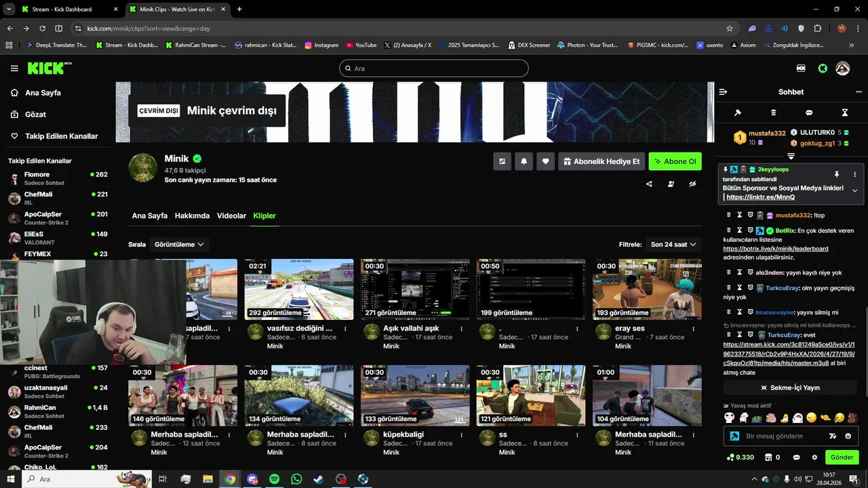The image size is (868, 488).
Task: Unpin the pinned message pin icon
Action: 836,174
